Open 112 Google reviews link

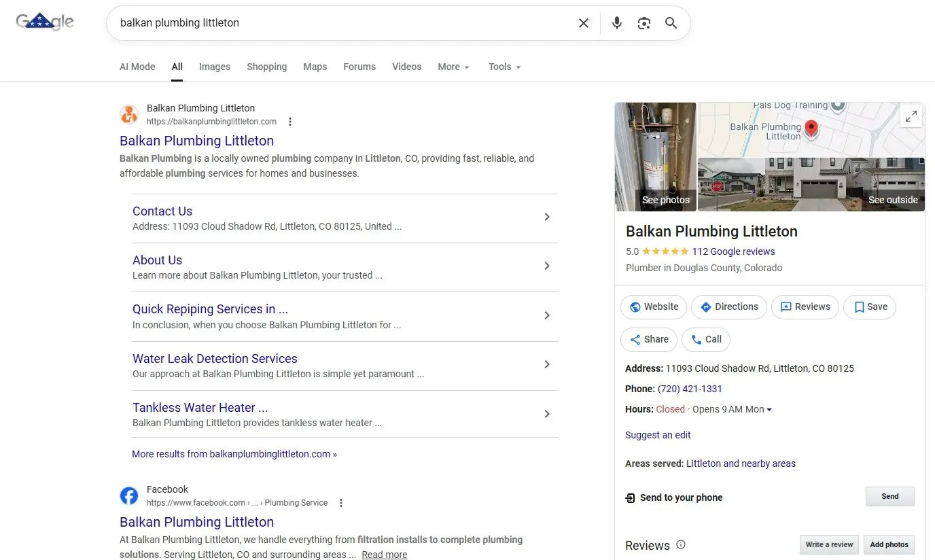pyautogui.click(x=733, y=251)
